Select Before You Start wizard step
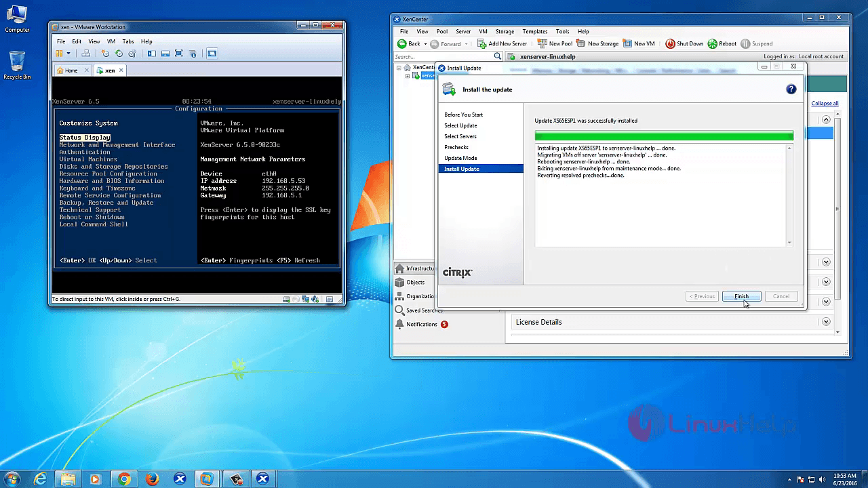 [464, 115]
